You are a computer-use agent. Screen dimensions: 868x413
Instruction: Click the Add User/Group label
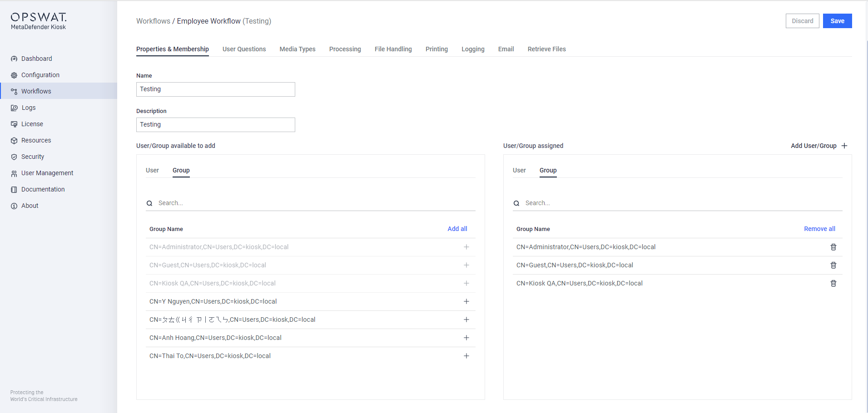pyautogui.click(x=813, y=146)
